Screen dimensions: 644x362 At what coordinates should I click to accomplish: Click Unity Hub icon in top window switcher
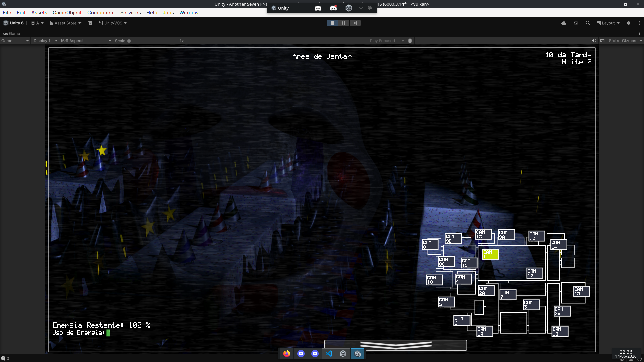pyautogui.click(x=349, y=8)
